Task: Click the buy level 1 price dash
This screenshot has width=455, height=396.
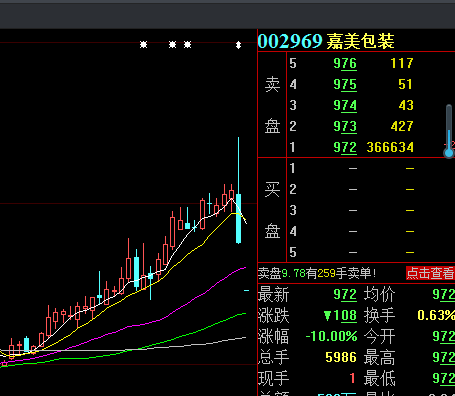Action: pos(353,168)
